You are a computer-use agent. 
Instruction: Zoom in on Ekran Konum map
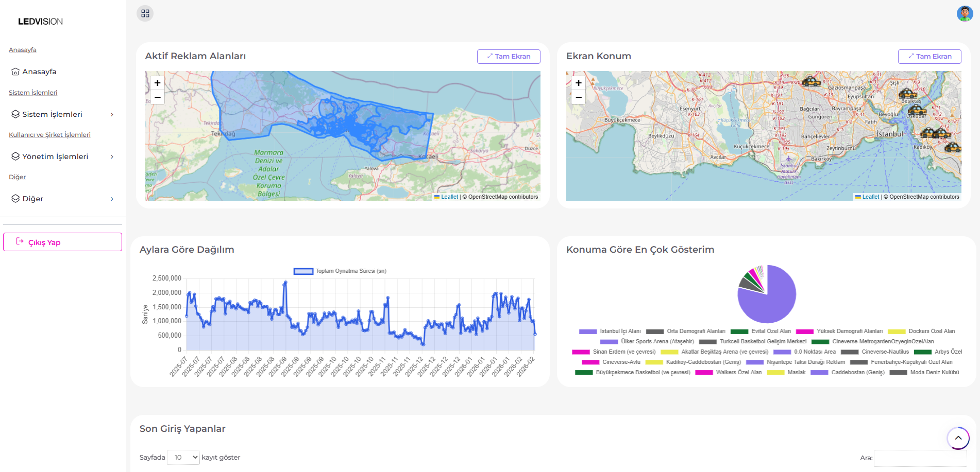[579, 83]
